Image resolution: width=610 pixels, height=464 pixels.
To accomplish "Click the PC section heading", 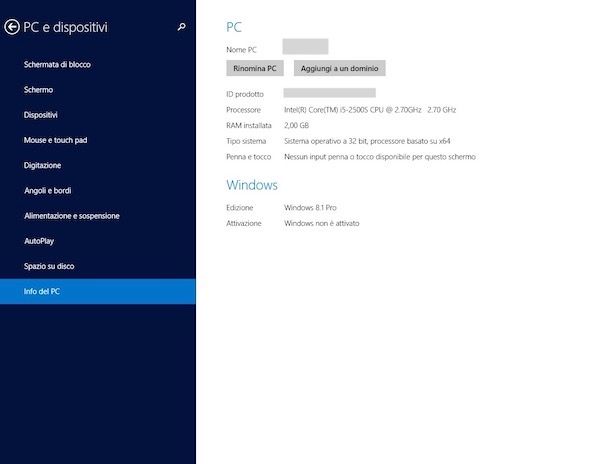I will [234, 27].
